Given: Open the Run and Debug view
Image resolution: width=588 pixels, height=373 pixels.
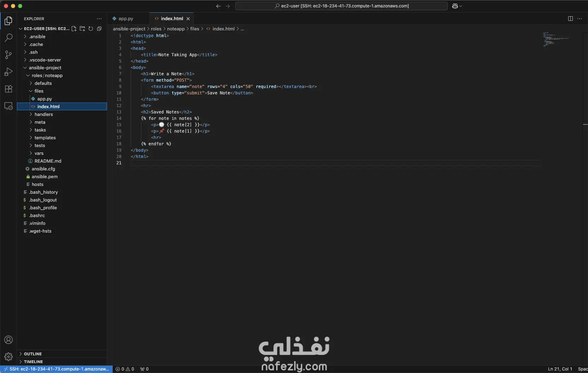Looking at the screenshot, I should [8, 72].
